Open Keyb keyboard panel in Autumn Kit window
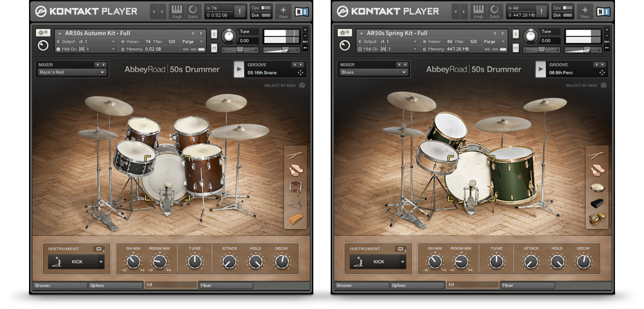Viewport: 644px width, 309px height. (176, 11)
